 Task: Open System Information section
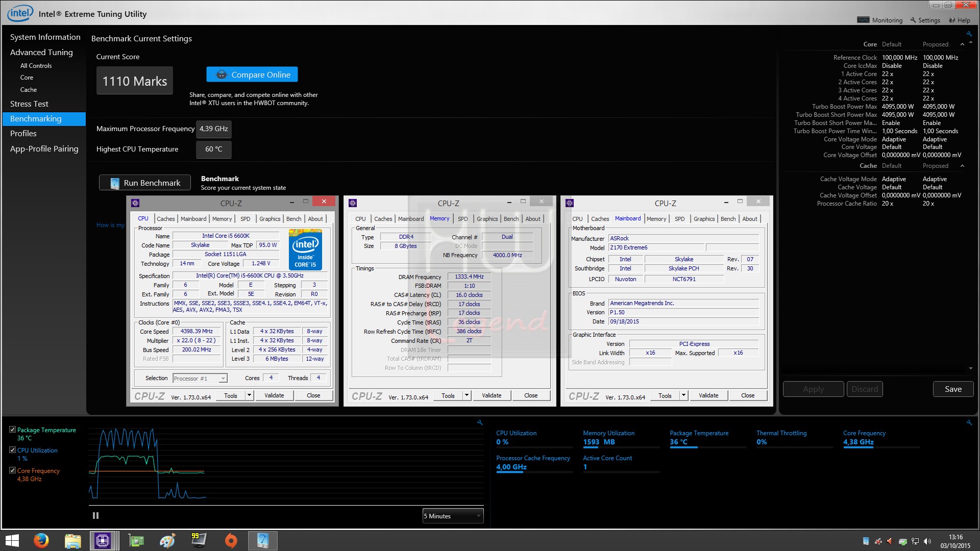pyautogui.click(x=45, y=37)
